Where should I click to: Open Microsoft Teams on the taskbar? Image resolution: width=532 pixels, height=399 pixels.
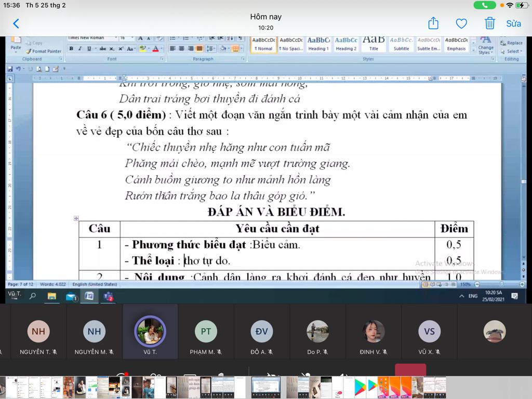point(109,297)
